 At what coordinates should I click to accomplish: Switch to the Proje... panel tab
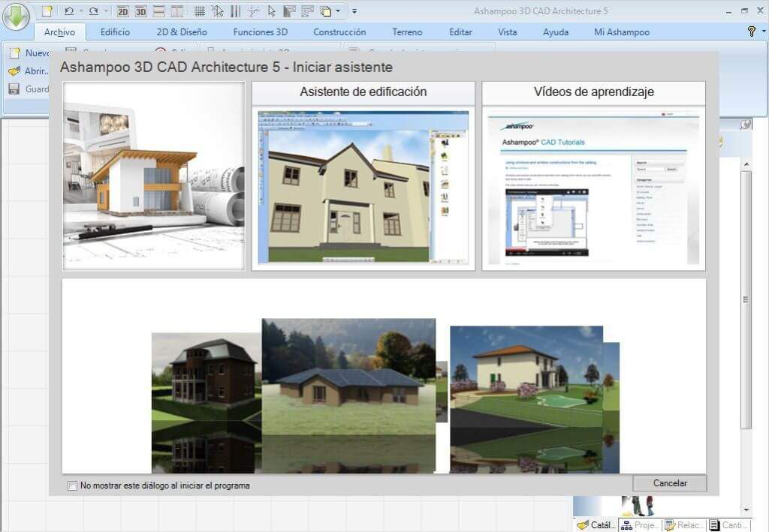click(x=640, y=524)
